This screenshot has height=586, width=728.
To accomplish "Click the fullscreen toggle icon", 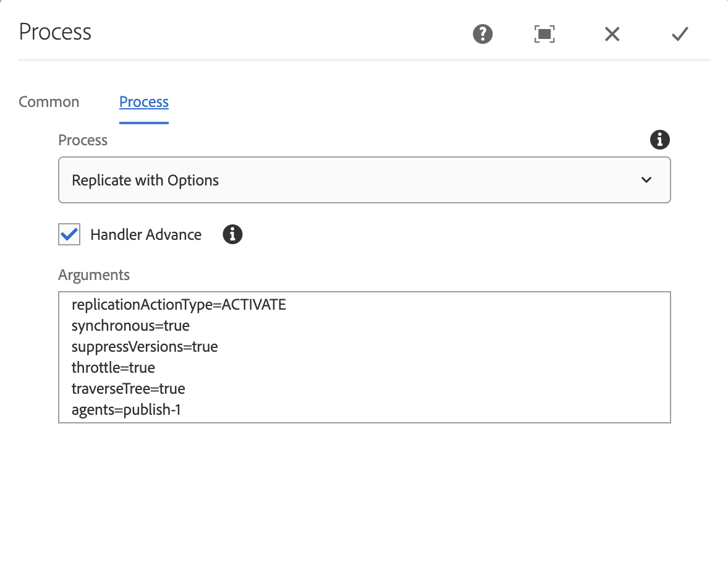I will click(544, 34).
